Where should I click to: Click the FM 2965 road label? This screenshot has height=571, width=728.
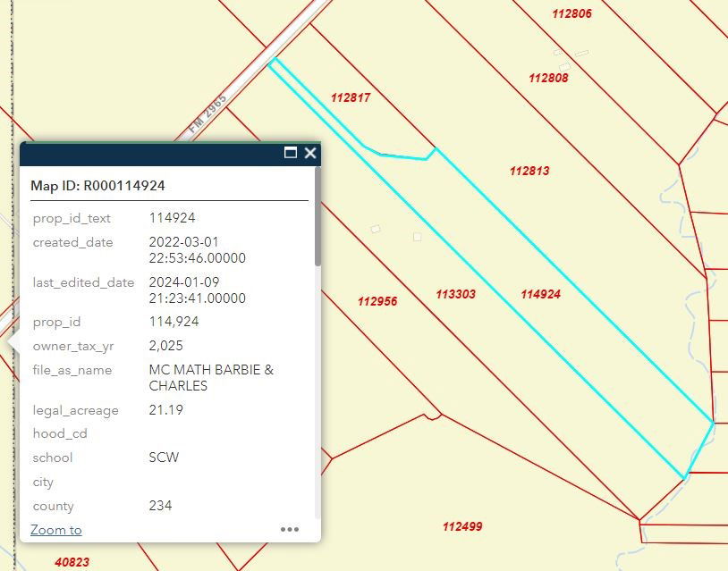point(207,113)
